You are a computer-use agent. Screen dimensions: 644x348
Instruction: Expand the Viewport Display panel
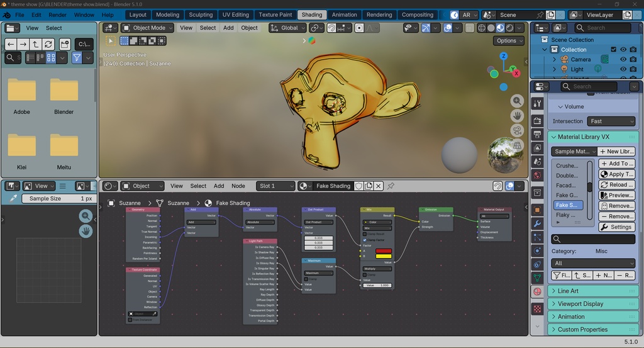point(592,304)
